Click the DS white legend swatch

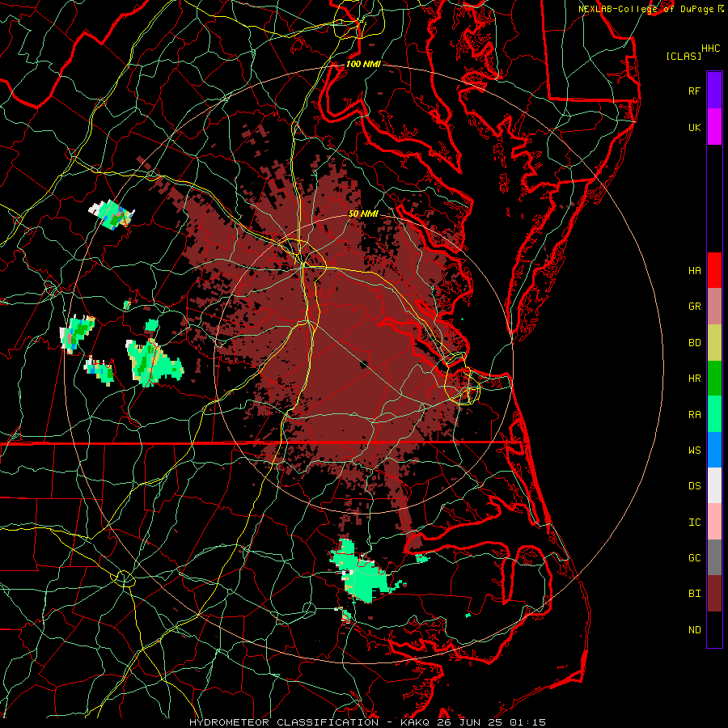714,485
